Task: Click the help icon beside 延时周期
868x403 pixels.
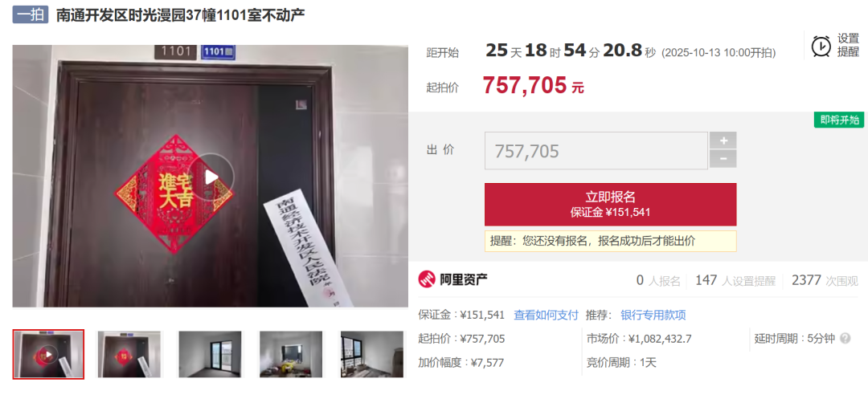Action: click(x=845, y=338)
